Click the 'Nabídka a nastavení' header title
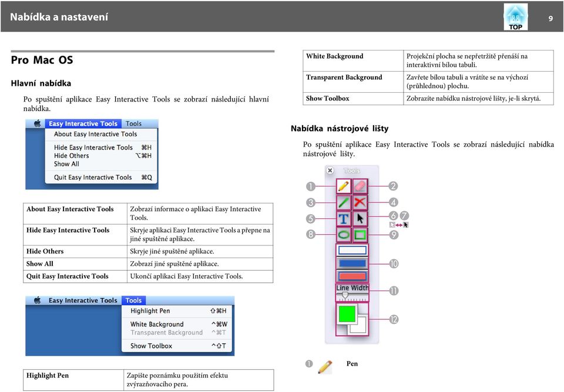Image resolution: width=564 pixels, height=392 pixels. (x=59, y=17)
